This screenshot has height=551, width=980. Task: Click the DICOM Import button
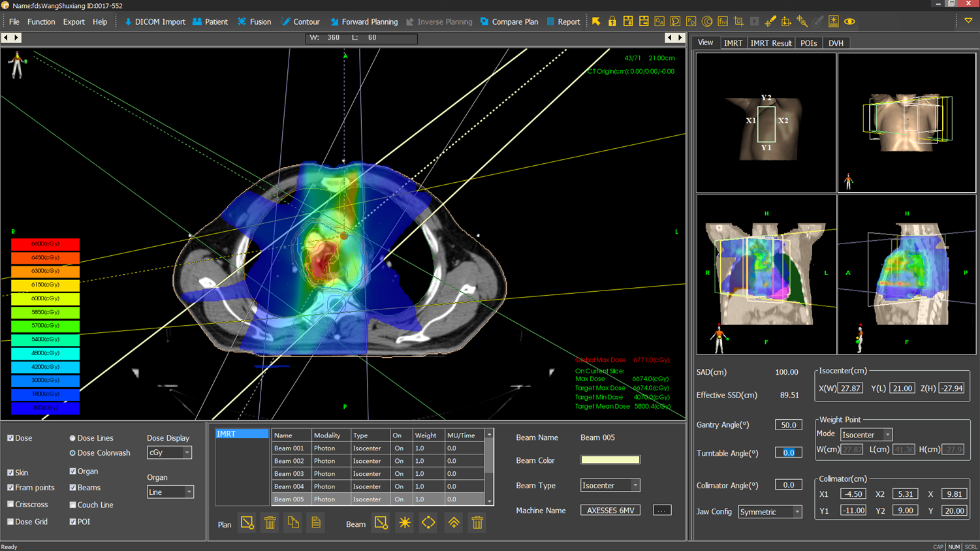[x=155, y=22]
